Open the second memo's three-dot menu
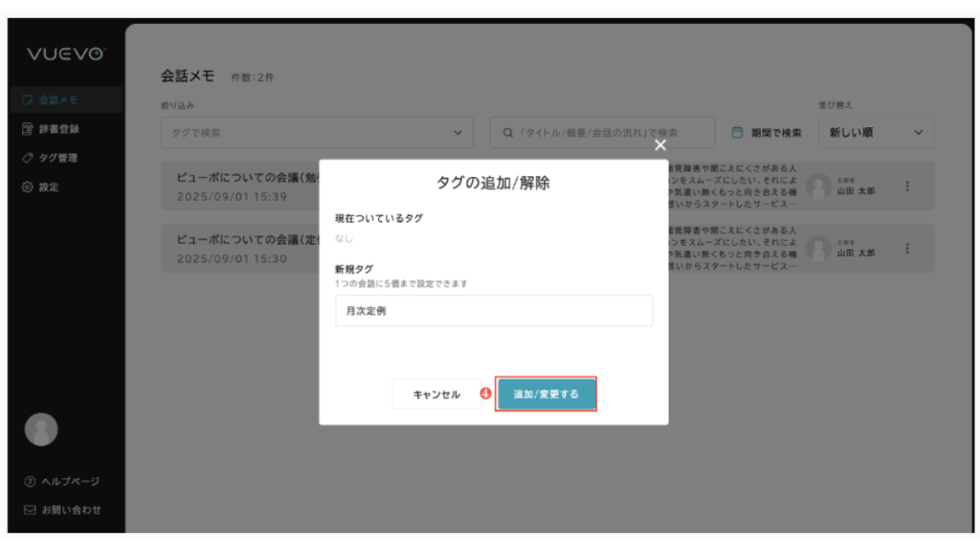 tap(907, 249)
